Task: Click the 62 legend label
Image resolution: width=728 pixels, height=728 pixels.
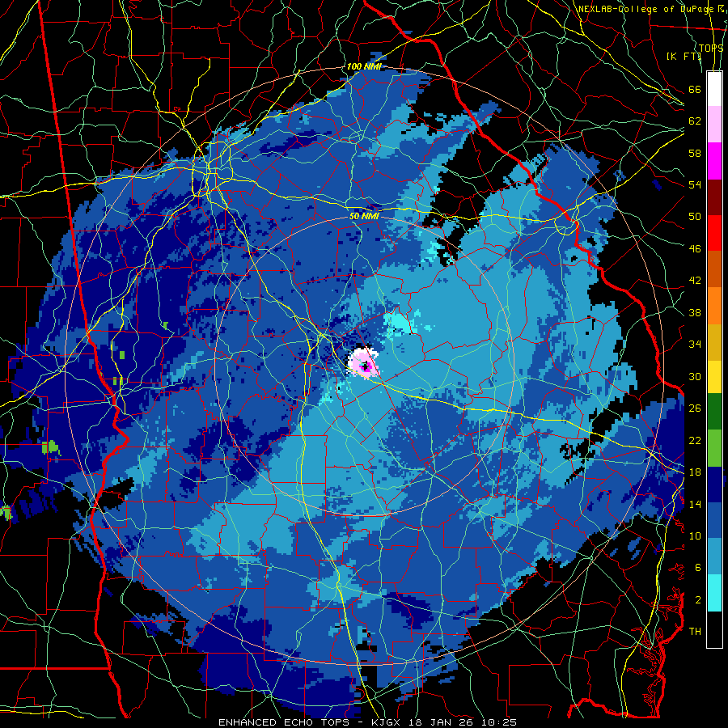Action: [695, 121]
